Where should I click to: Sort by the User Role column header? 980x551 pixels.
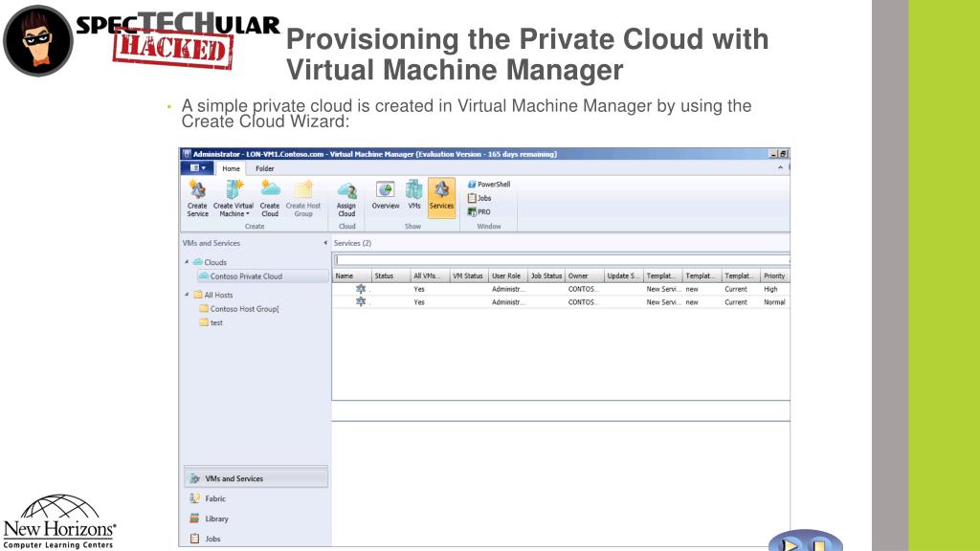[507, 275]
